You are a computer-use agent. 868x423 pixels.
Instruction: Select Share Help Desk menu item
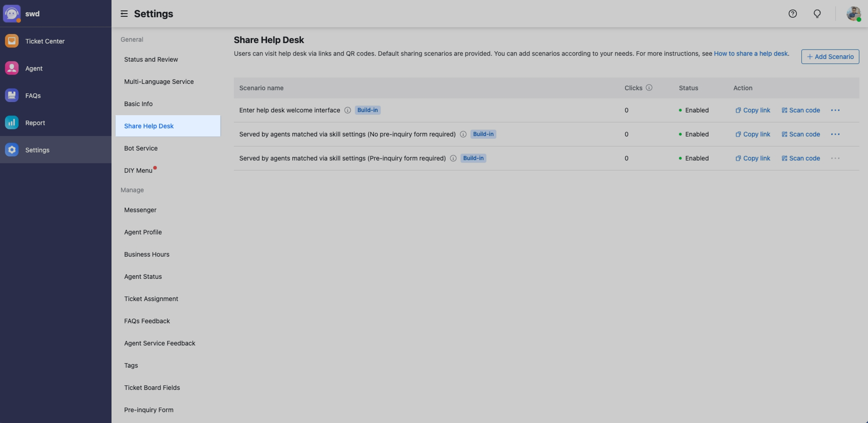pos(168,126)
